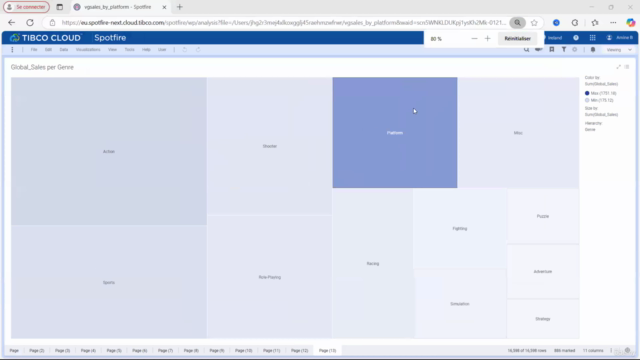Click the browser address bar URL
640x360 pixels.
[x=284, y=22]
